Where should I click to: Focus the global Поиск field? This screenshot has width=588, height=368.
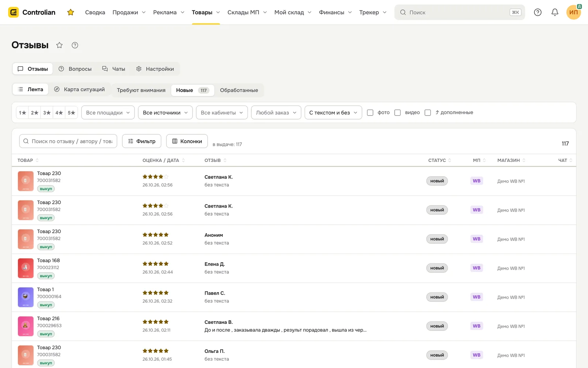pyautogui.click(x=459, y=13)
